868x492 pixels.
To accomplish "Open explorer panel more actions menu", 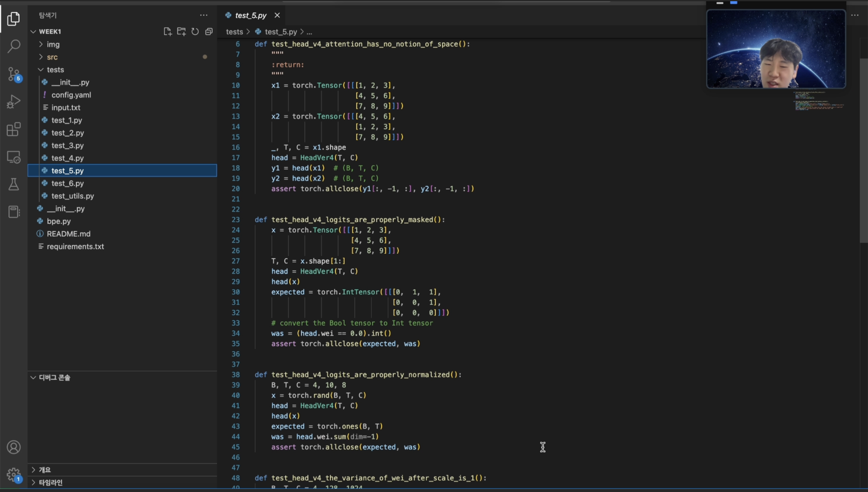I will [x=203, y=15].
